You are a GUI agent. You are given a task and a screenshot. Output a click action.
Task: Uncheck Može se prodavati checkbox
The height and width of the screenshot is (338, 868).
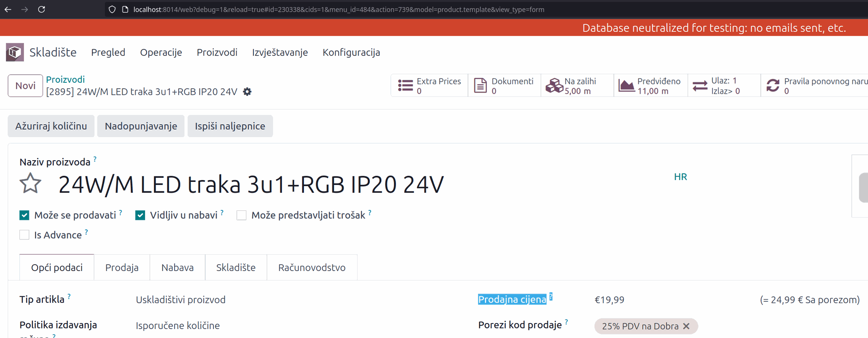[x=24, y=215]
